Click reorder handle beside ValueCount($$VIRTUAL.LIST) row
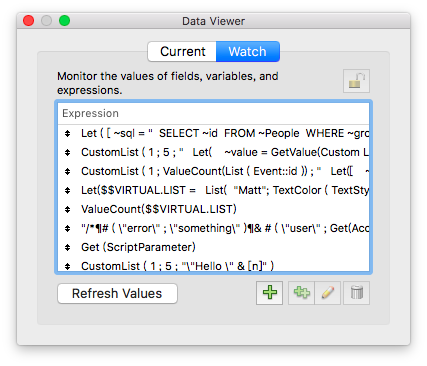The width and height of the screenshot is (427, 366). pos(68,210)
